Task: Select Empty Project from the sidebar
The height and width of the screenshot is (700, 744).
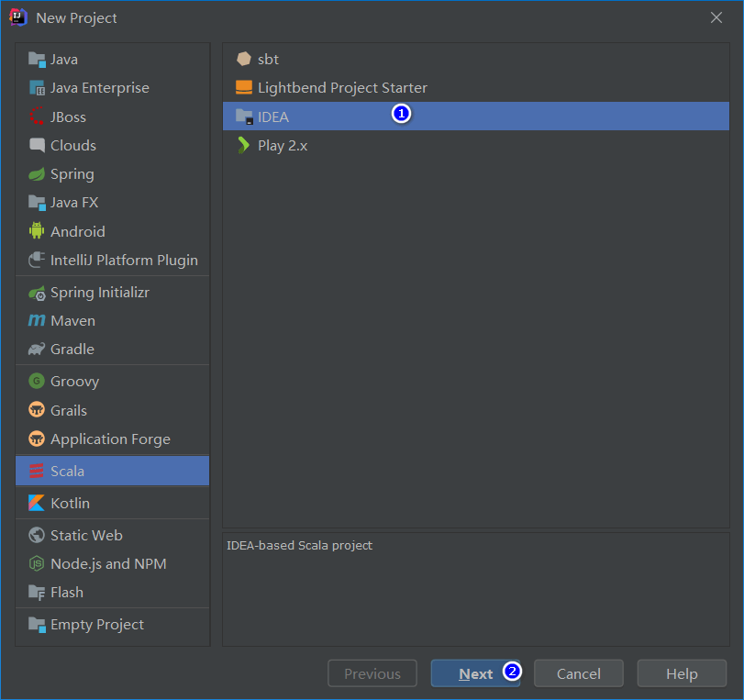Action: [87, 624]
